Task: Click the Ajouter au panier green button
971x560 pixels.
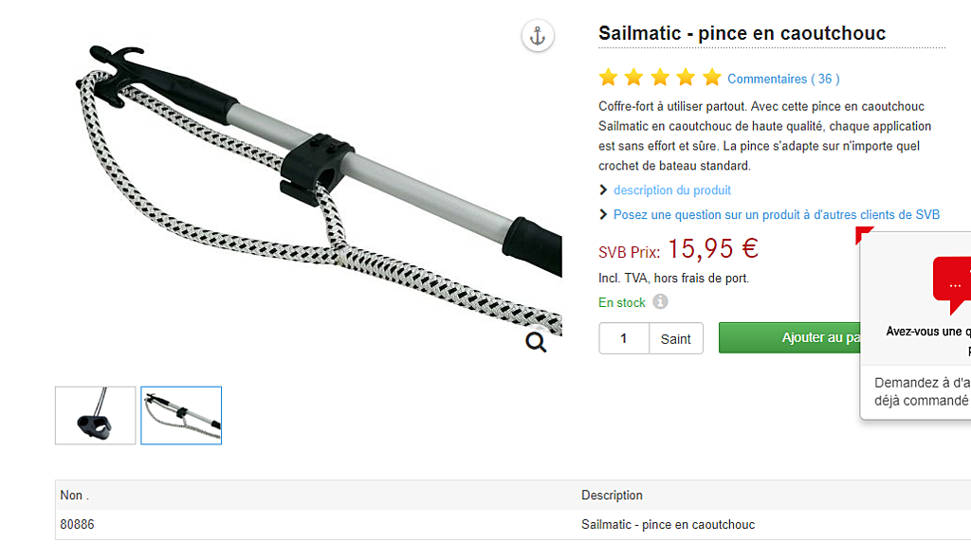Action: click(790, 338)
